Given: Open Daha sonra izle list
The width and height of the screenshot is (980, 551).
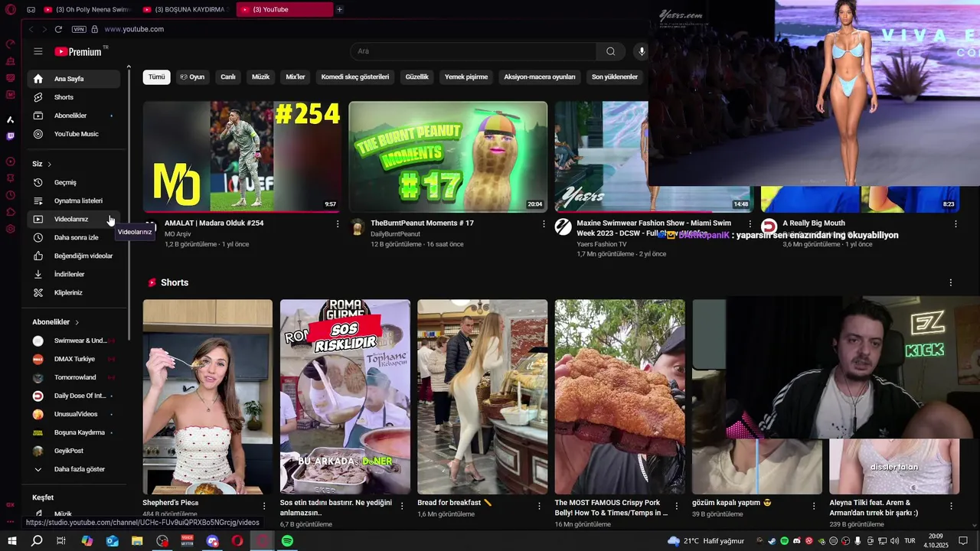Looking at the screenshot, I should [73, 237].
